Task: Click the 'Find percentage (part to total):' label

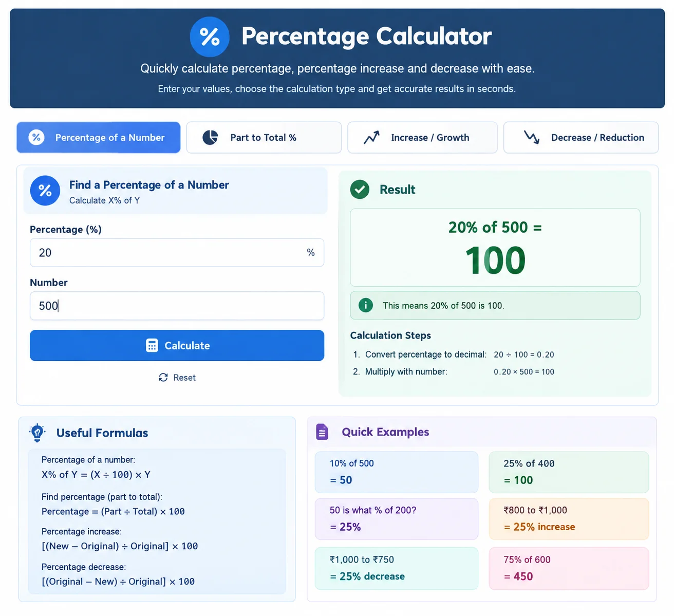Action: click(102, 497)
